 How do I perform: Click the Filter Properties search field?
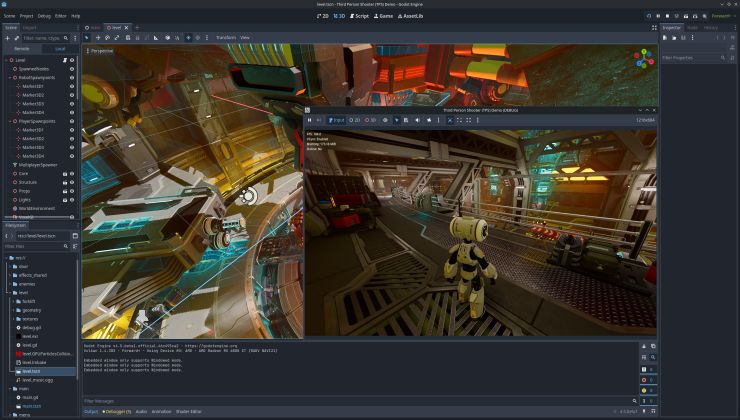click(696, 58)
